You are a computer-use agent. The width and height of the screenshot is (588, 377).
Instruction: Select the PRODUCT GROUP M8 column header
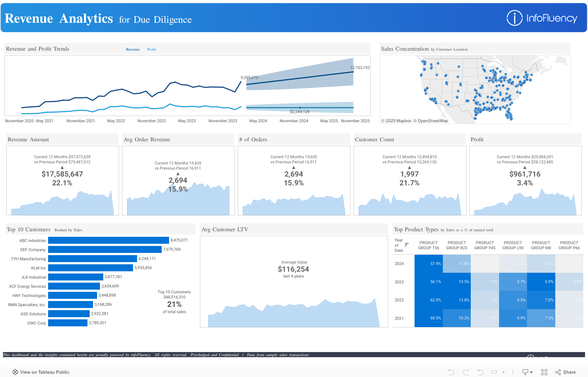coord(541,245)
